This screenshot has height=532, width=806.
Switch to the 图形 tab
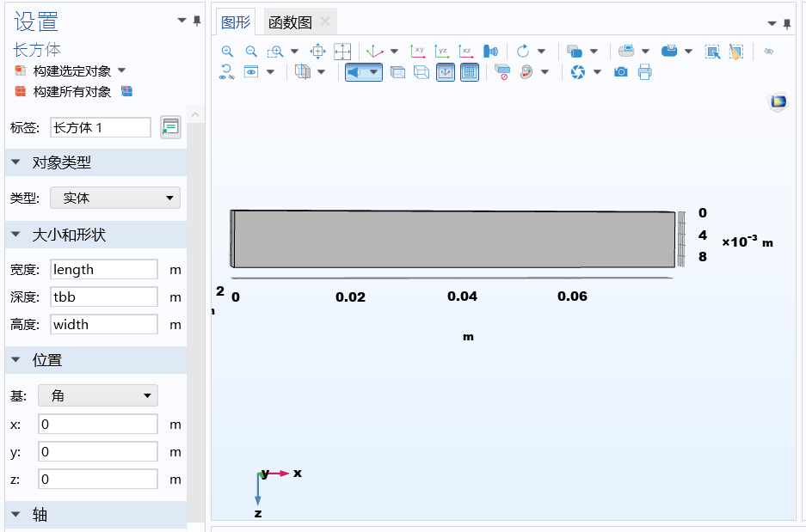(x=236, y=22)
